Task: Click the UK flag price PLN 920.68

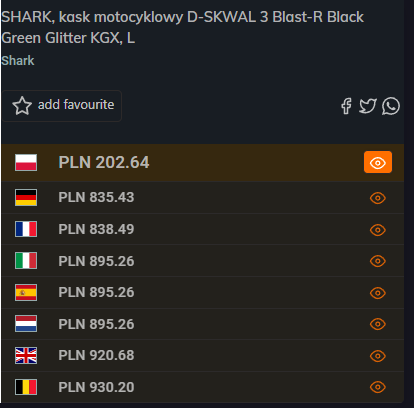Action: [96, 355]
